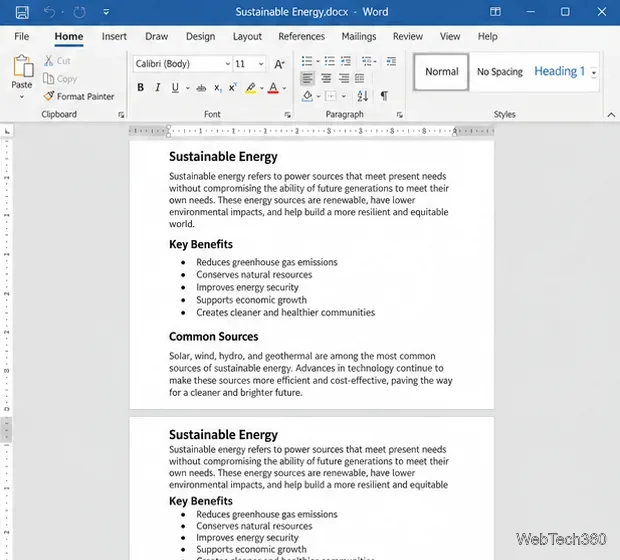Click the Decrease Indent icon
The image size is (620, 560).
point(367,61)
